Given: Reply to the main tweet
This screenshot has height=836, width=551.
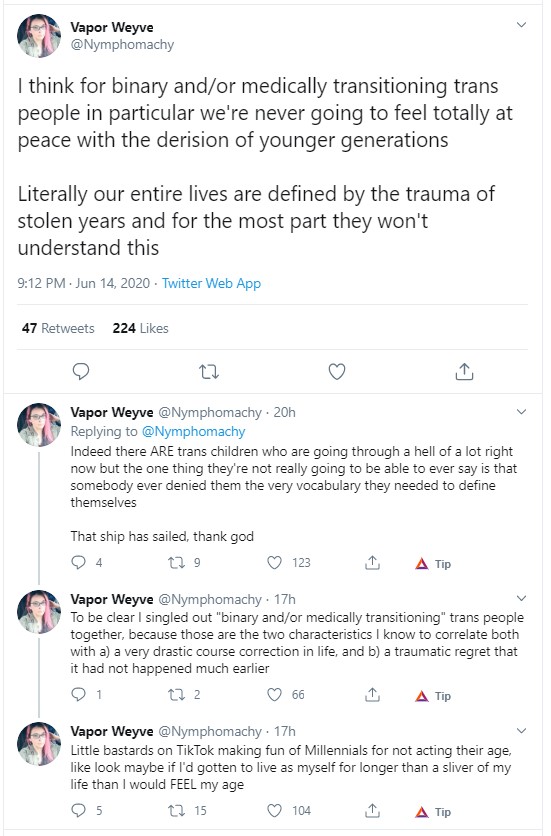Looking at the screenshot, I should (x=81, y=371).
